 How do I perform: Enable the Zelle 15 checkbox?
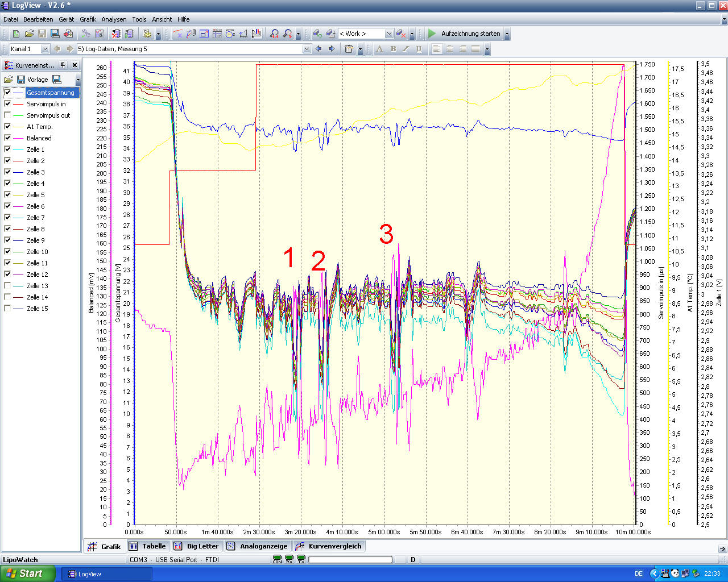coord(7,309)
